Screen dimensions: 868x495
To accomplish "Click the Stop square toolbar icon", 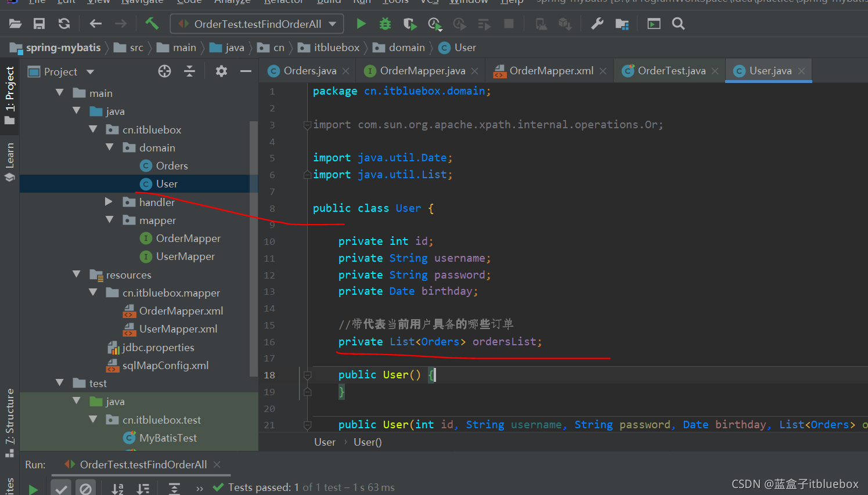I will 509,24.
